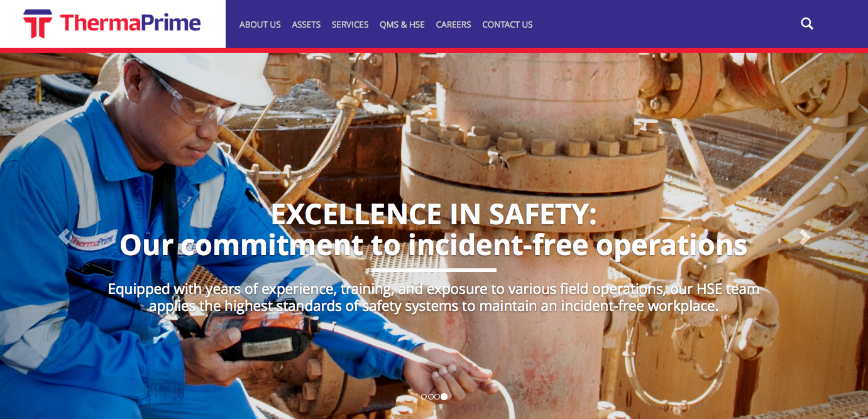The height and width of the screenshot is (419, 868).
Task: Expand the QMS & HSE navigation item
Action: 402,24
